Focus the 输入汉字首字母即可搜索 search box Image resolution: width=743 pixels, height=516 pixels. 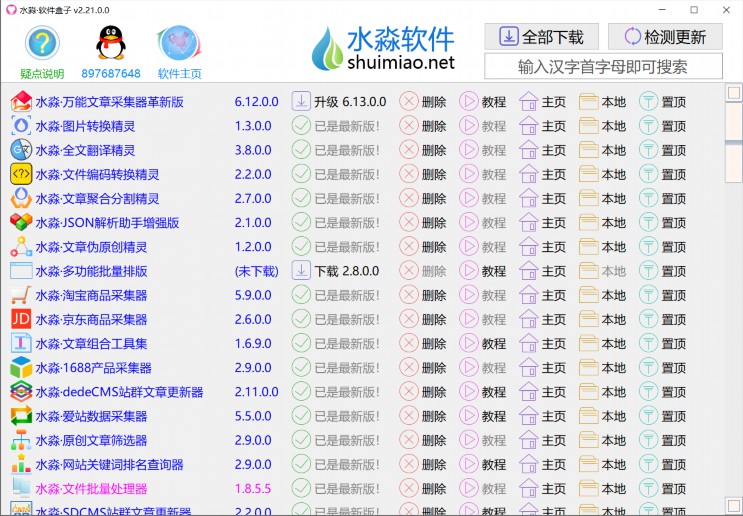pos(603,66)
